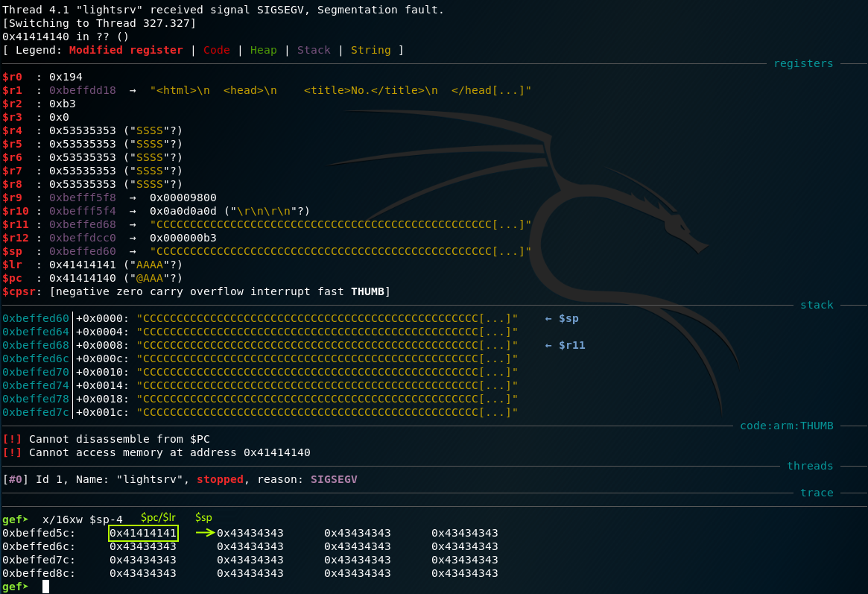The width and height of the screenshot is (868, 594).
Task: Click the "@AAA" string in the $pc row
Action: click(150, 278)
